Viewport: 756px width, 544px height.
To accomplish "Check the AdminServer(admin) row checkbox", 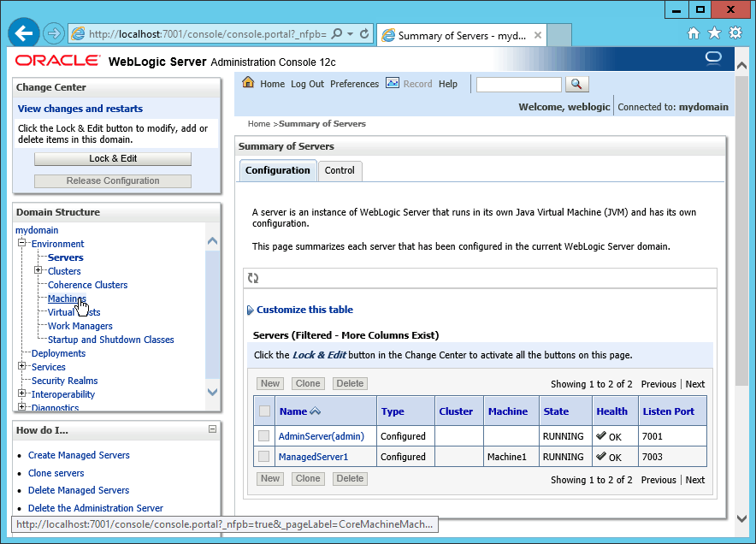I will (x=264, y=436).
